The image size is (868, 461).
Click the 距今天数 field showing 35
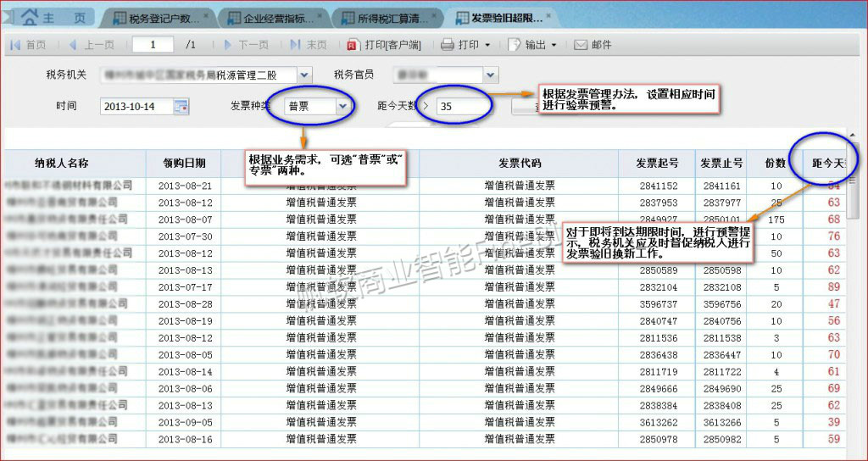click(463, 106)
